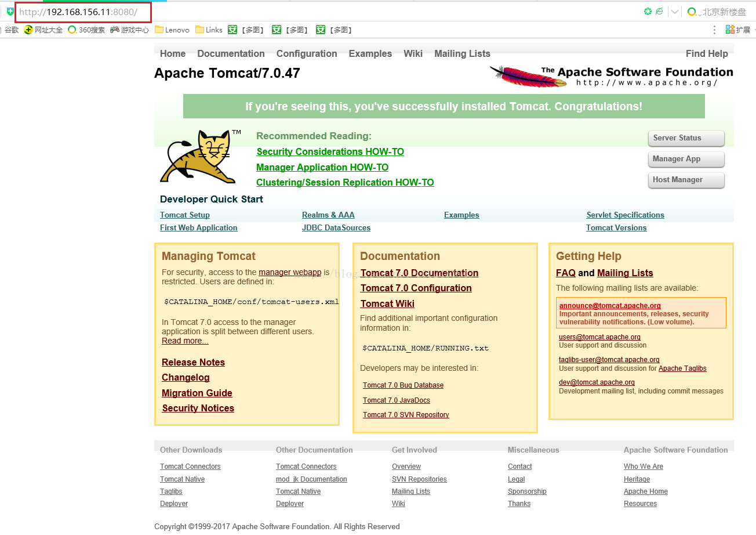Viewport: 756px width, 535px height.
Task: Expand the dropdown arrow beside 扩展
Action: coord(755,30)
